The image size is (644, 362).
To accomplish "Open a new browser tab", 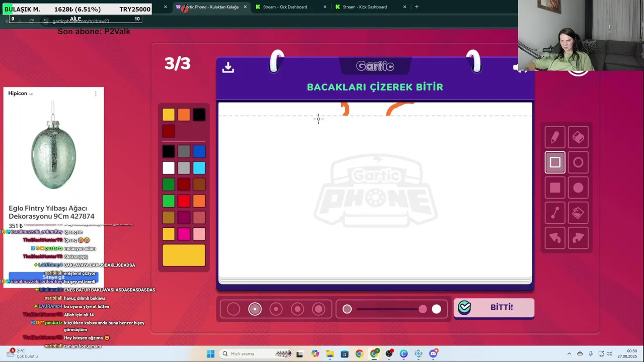I will click(417, 7).
